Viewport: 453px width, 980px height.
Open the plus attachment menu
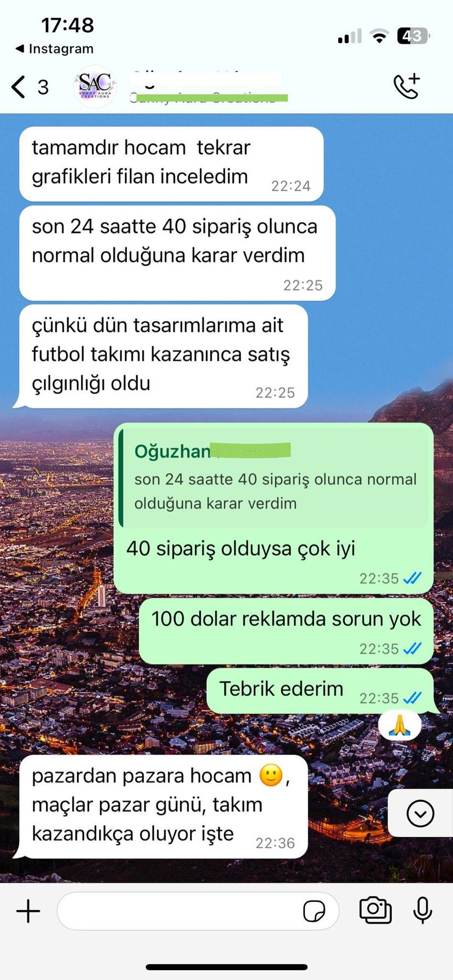(x=28, y=911)
